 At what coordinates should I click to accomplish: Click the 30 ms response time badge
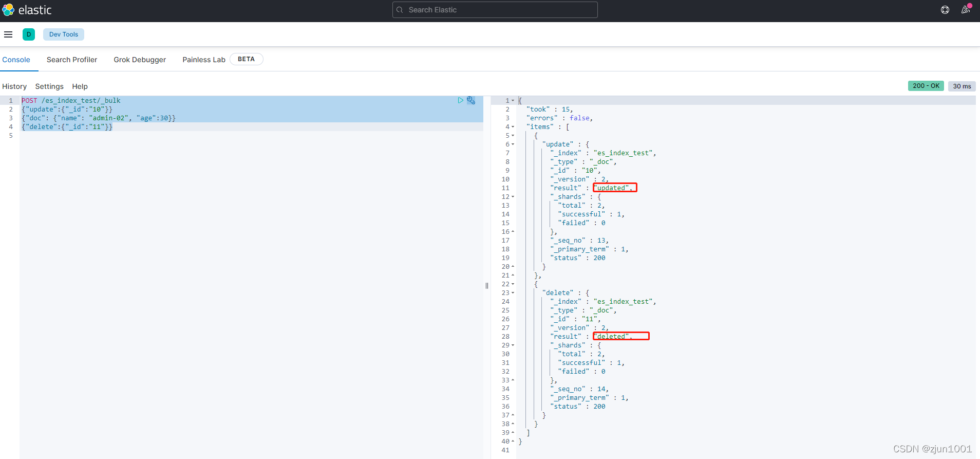(962, 86)
